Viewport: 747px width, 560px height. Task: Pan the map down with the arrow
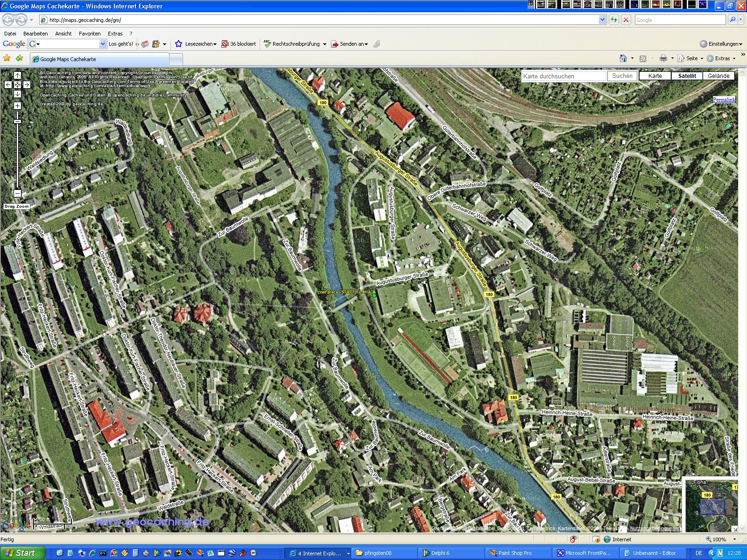coord(17,94)
